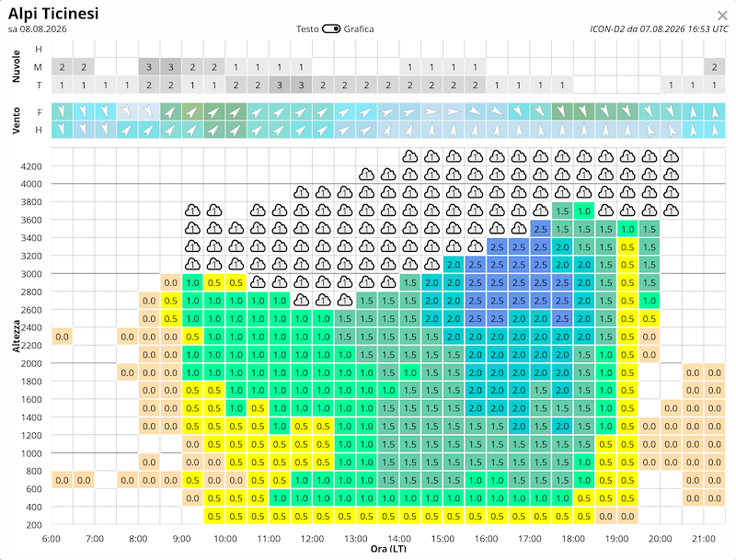Click the Nuvole M cell '1' at 14:00
This screenshot has width=736, height=560.
410,67
